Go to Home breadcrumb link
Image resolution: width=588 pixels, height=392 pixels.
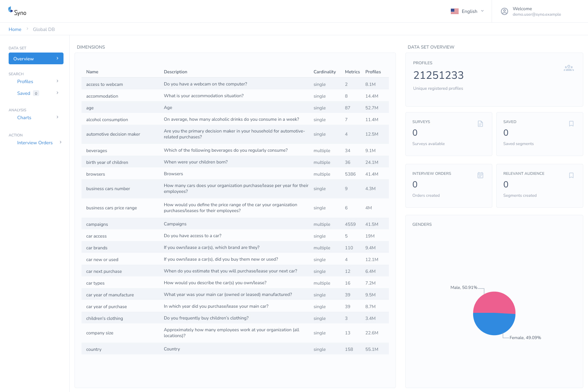(15, 29)
